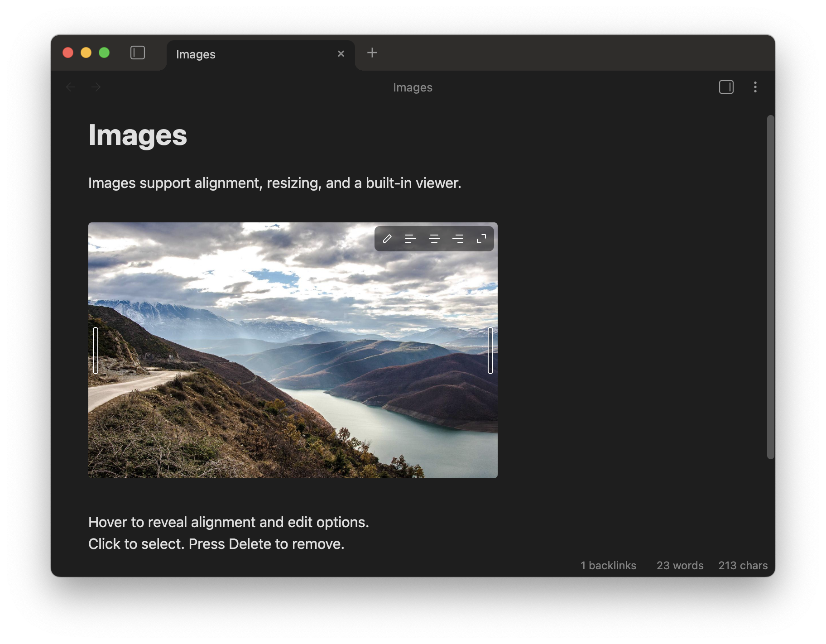Select the mountain lake image
Viewport: 826px width, 644px height.
click(x=293, y=362)
